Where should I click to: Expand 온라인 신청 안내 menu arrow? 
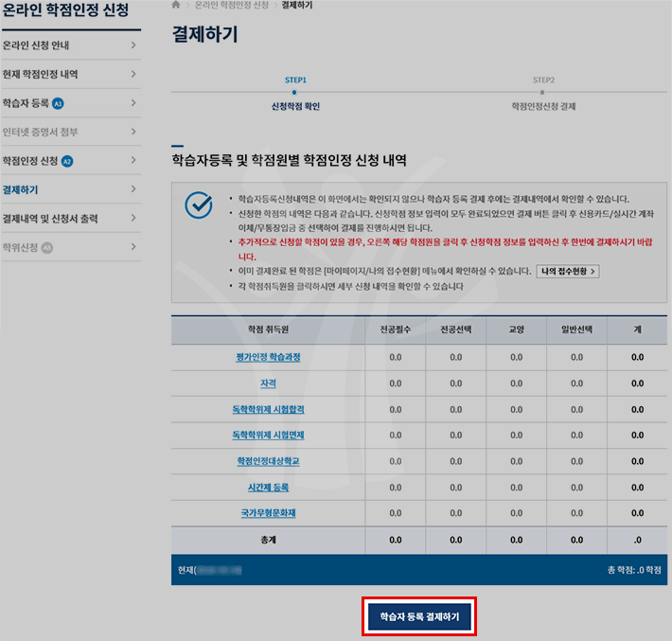click(x=133, y=45)
